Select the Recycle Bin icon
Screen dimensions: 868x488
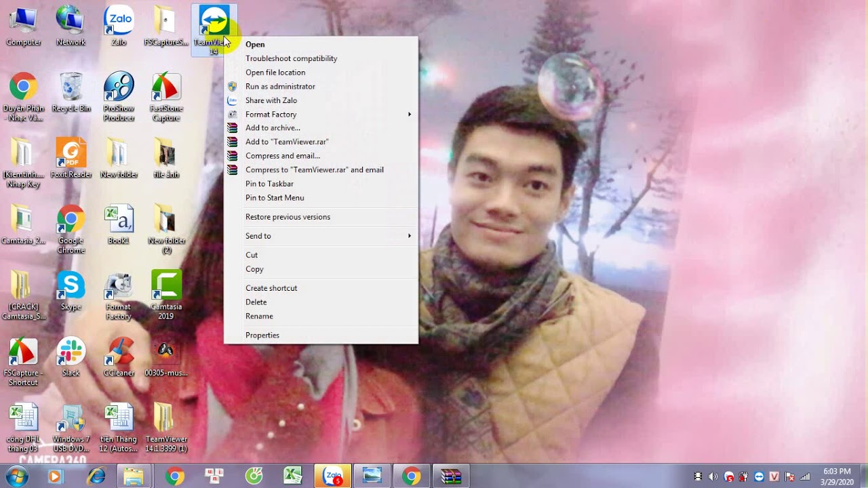(71, 92)
